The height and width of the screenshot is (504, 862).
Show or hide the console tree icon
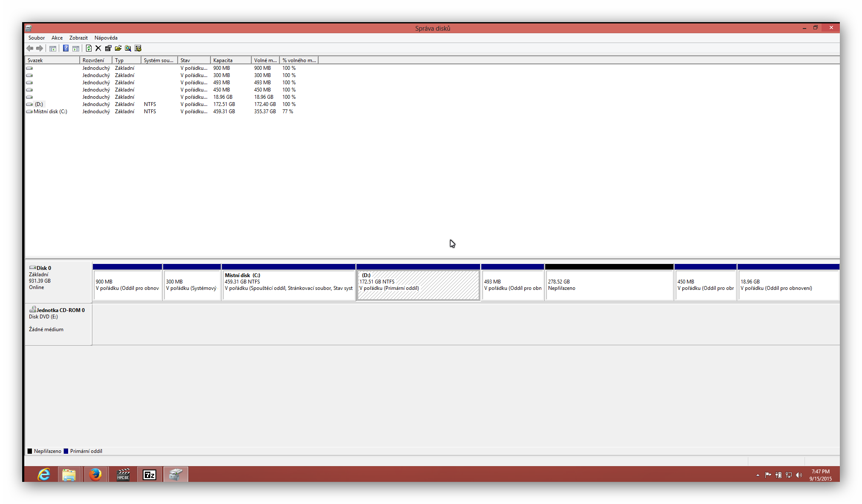pyautogui.click(x=53, y=48)
